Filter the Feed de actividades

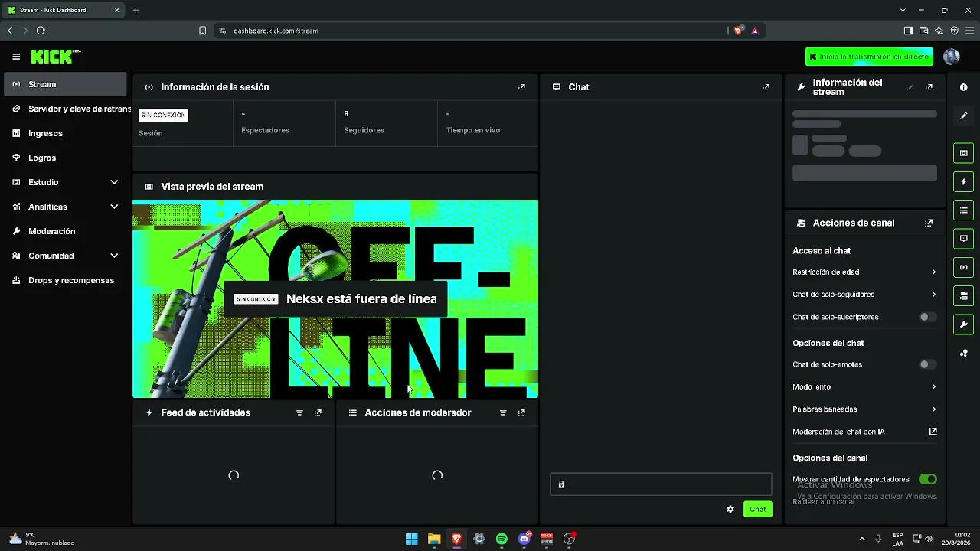(299, 412)
